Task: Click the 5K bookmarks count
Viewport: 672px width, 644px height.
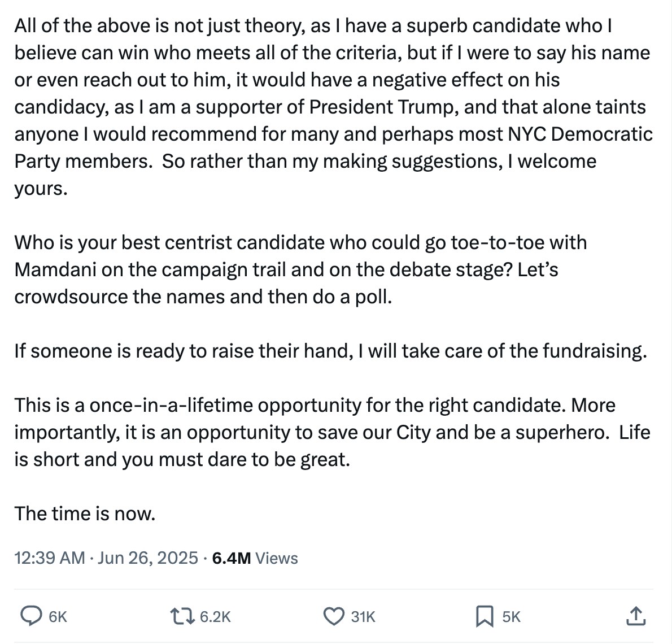Action: point(511,617)
